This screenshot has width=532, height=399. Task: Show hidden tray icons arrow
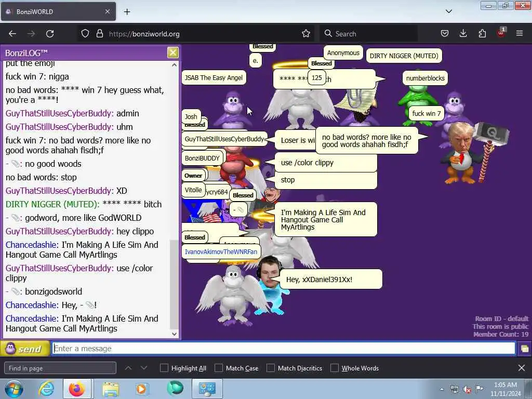pos(442,390)
